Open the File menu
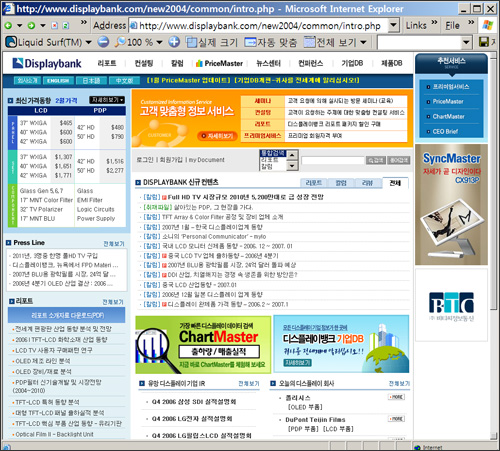This screenshot has width=500, height=451. click(x=452, y=25)
